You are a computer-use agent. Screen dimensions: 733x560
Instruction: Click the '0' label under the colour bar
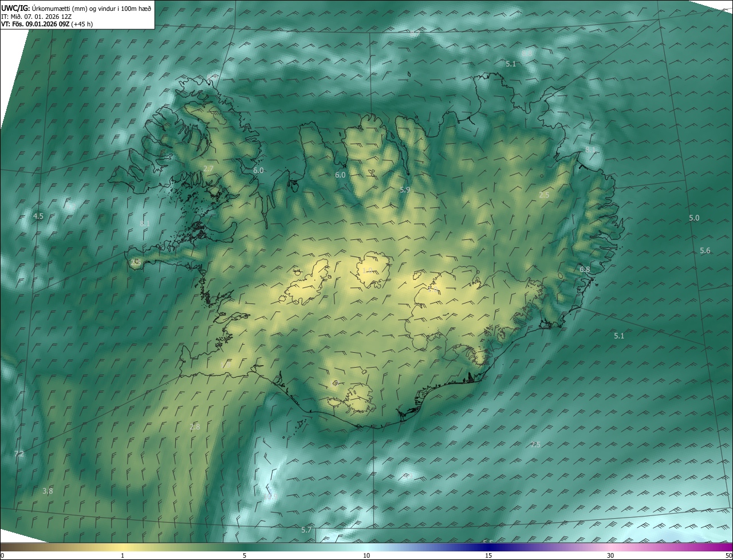[2, 556]
